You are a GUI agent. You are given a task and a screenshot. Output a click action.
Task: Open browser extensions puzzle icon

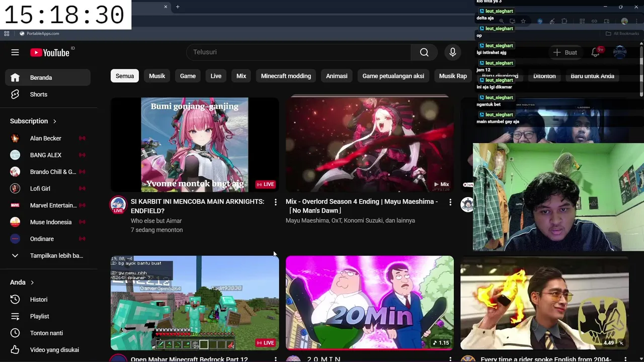point(565,21)
